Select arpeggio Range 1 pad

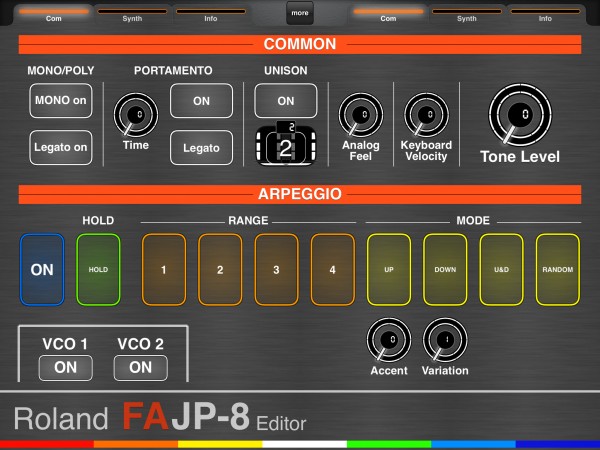click(x=164, y=270)
